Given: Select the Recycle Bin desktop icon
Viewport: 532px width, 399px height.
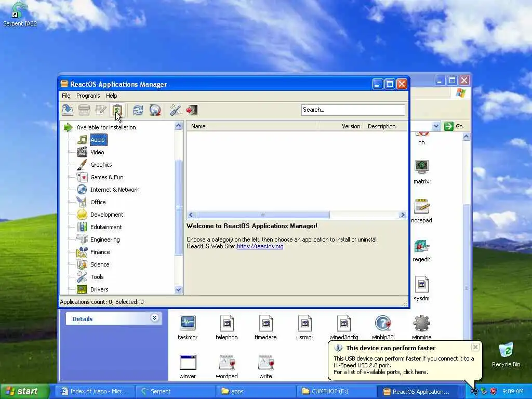Looking at the screenshot, I should tap(506, 355).
